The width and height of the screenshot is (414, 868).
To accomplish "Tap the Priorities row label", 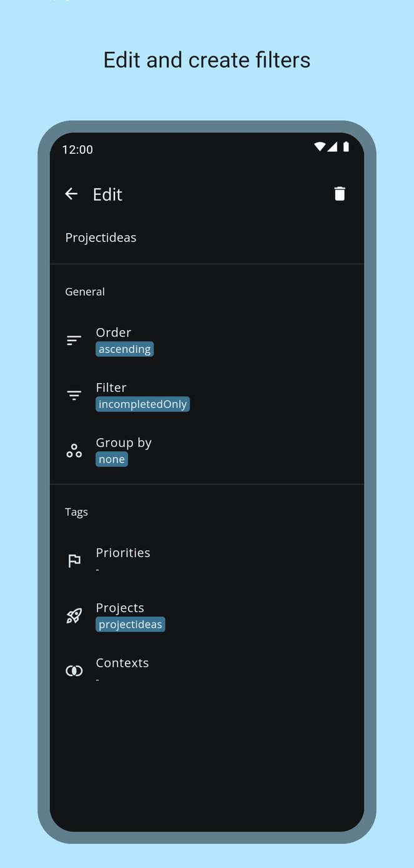I will pyautogui.click(x=122, y=552).
